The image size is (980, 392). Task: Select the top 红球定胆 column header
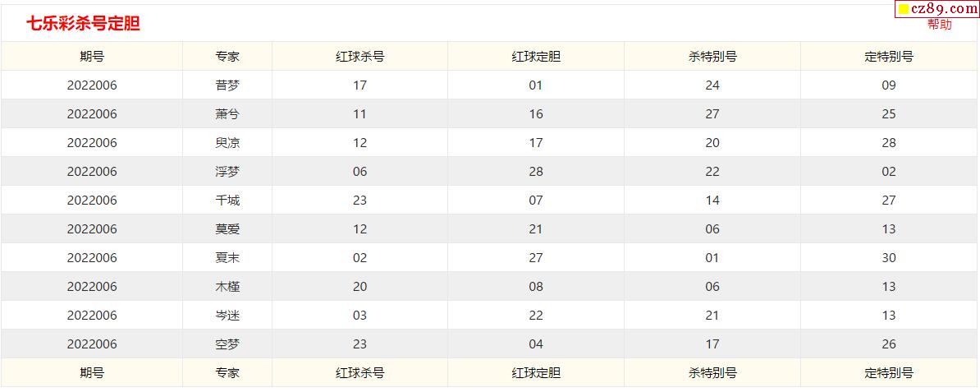click(536, 57)
